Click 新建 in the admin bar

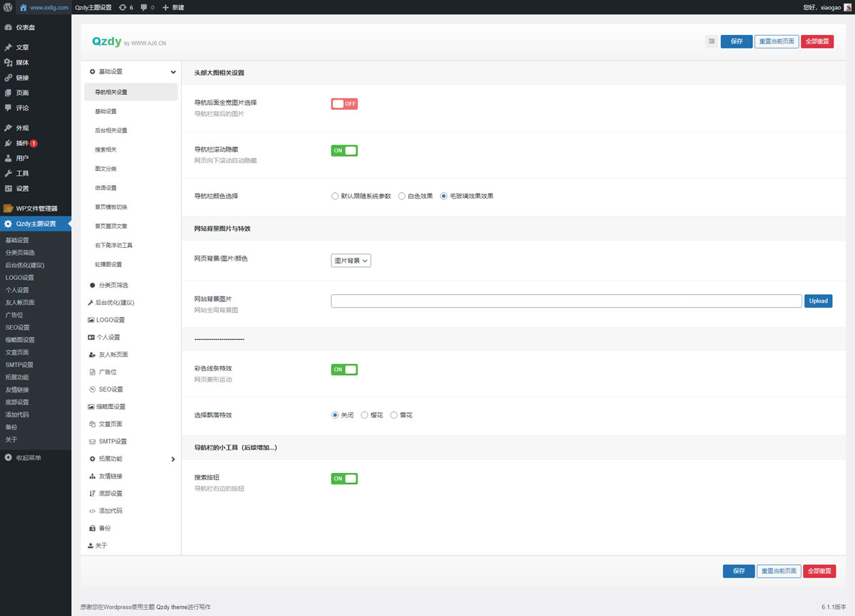click(173, 7)
